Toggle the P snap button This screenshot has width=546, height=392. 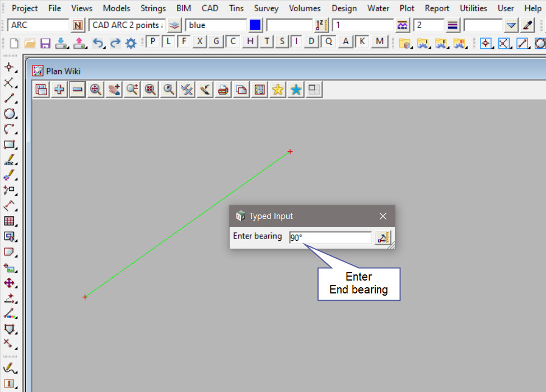153,42
